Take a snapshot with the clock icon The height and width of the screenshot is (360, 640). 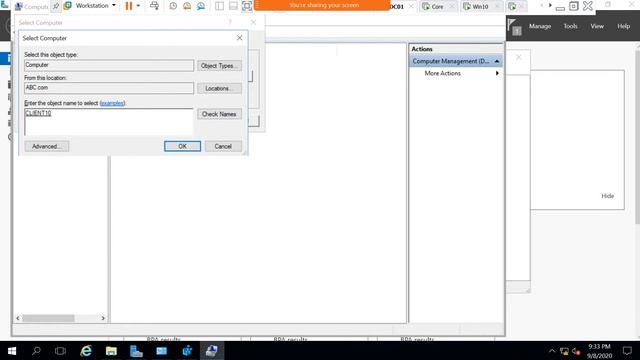pos(173,6)
